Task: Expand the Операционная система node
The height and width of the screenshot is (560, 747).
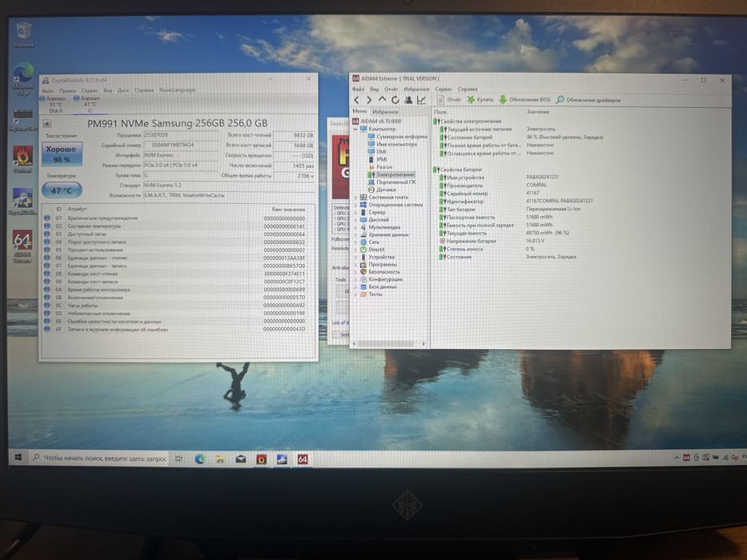Action: coord(355,205)
